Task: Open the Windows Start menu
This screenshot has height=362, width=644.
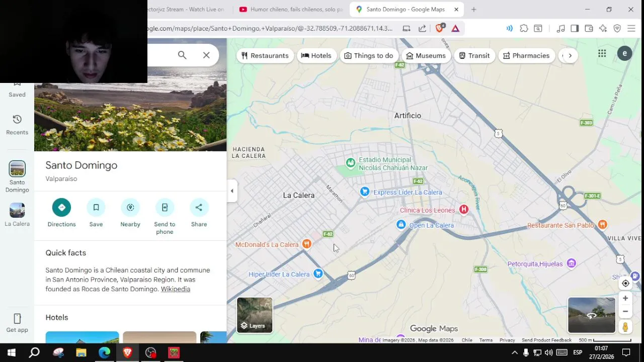Action: pos(11,352)
